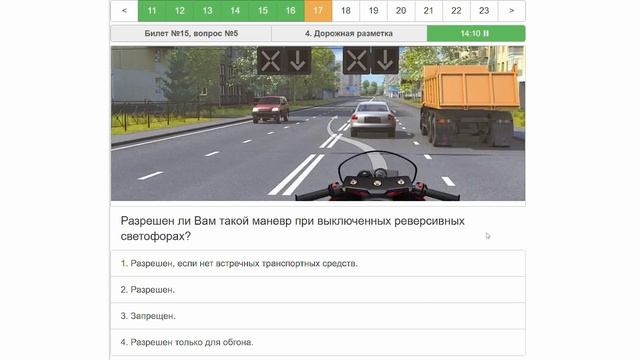Open question 12
Viewport: 640px width, 360px height.
[180, 11]
